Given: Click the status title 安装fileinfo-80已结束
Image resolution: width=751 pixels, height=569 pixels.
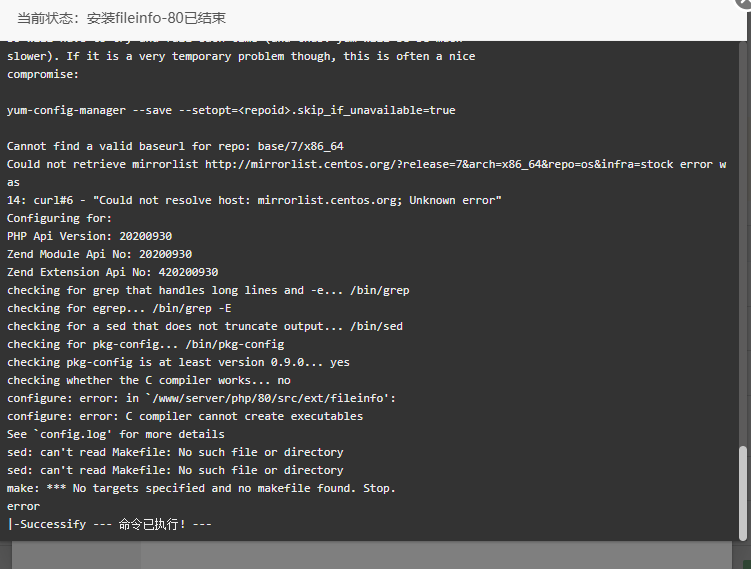Looking at the screenshot, I should 156,18.
